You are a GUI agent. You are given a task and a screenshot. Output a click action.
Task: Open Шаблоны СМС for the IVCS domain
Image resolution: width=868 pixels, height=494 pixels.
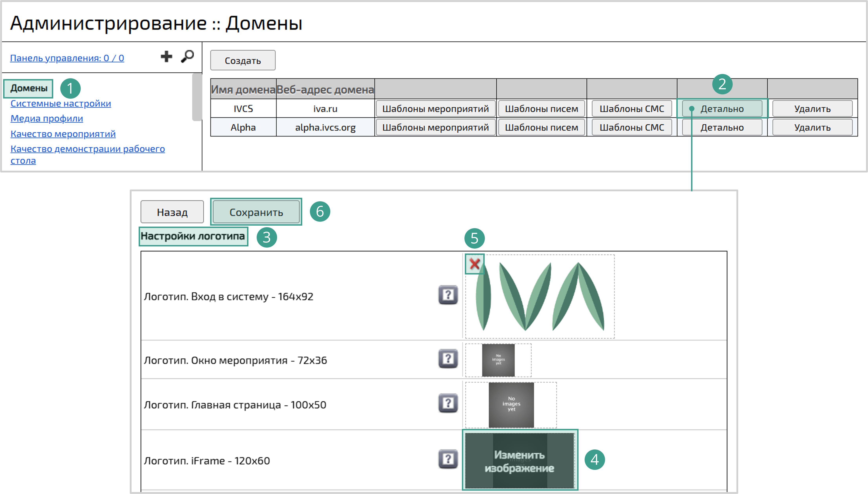tap(632, 109)
